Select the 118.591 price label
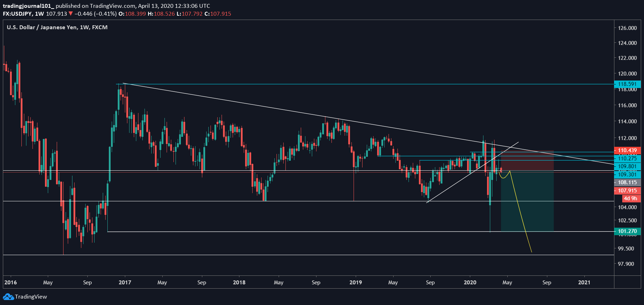 (627, 84)
